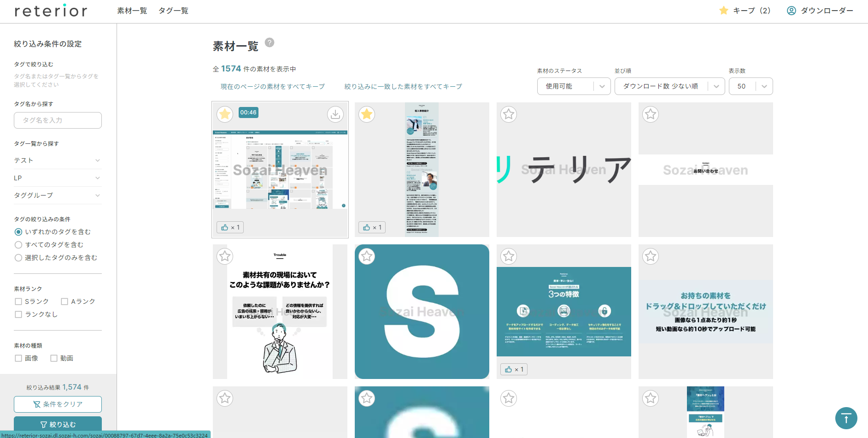Star the お問い合わせ material
868x438 pixels.
tap(651, 114)
